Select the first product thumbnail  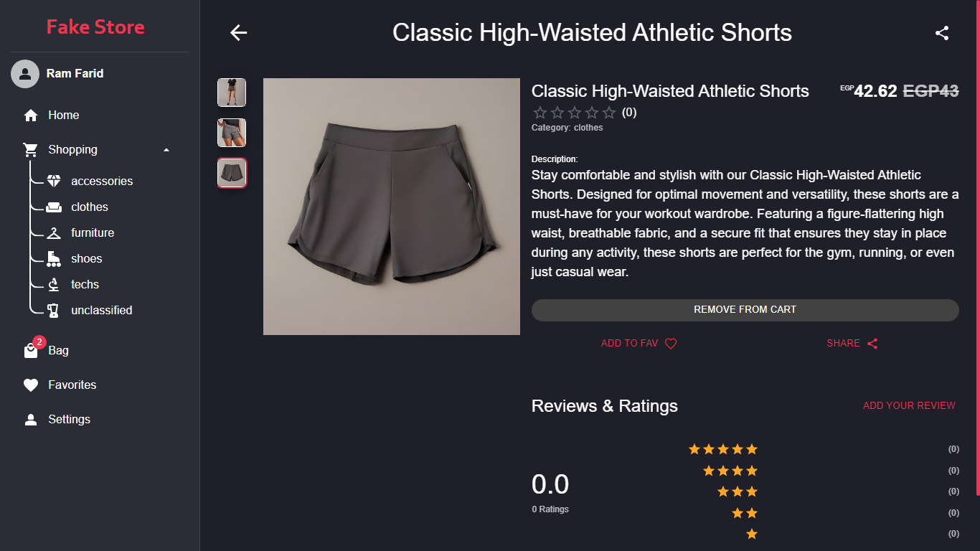(232, 93)
